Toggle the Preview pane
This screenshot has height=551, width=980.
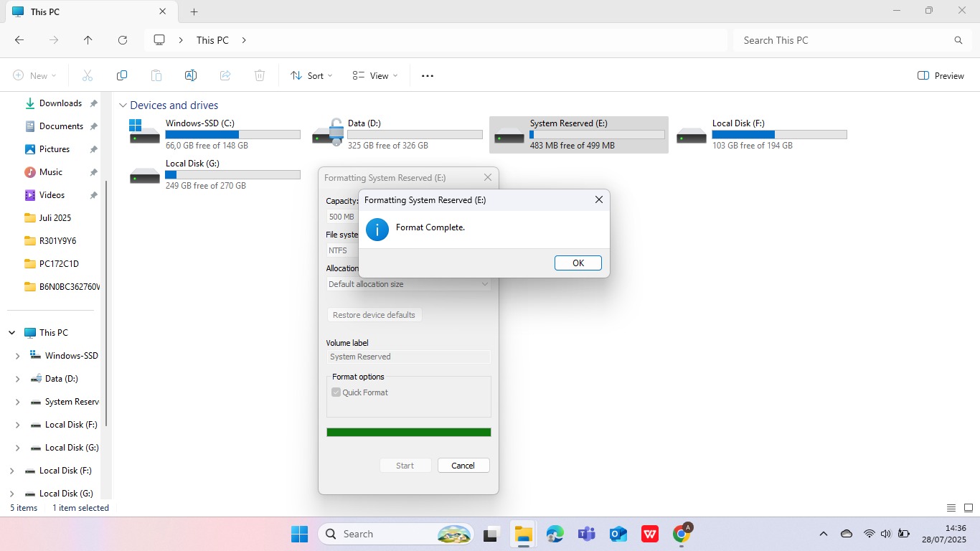[941, 75]
